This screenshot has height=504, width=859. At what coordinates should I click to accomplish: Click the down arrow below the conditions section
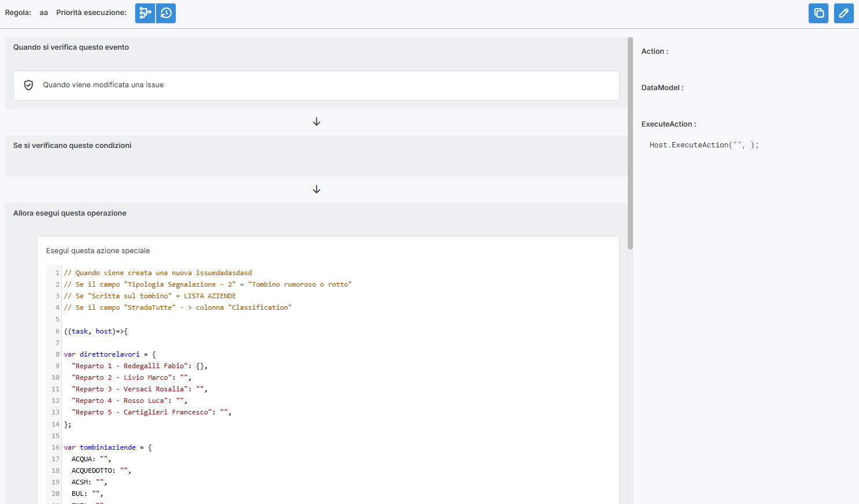pos(316,190)
